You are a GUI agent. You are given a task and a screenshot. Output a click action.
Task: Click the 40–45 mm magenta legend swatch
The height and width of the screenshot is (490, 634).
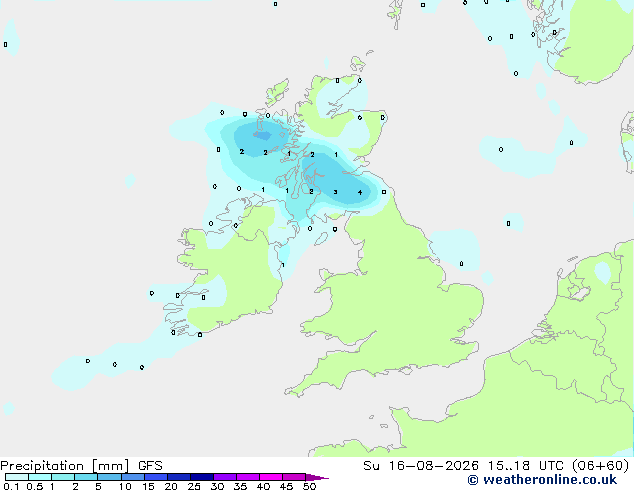[x=271, y=477]
